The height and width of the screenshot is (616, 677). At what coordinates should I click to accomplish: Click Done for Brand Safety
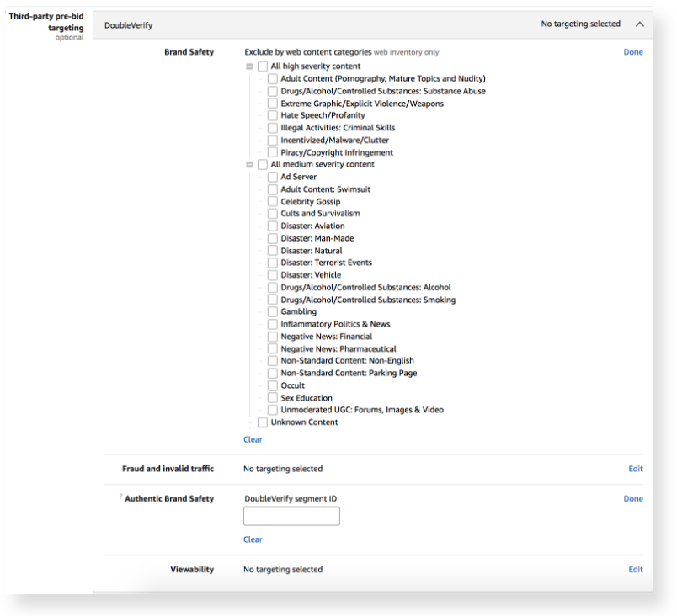coord(633,52)
